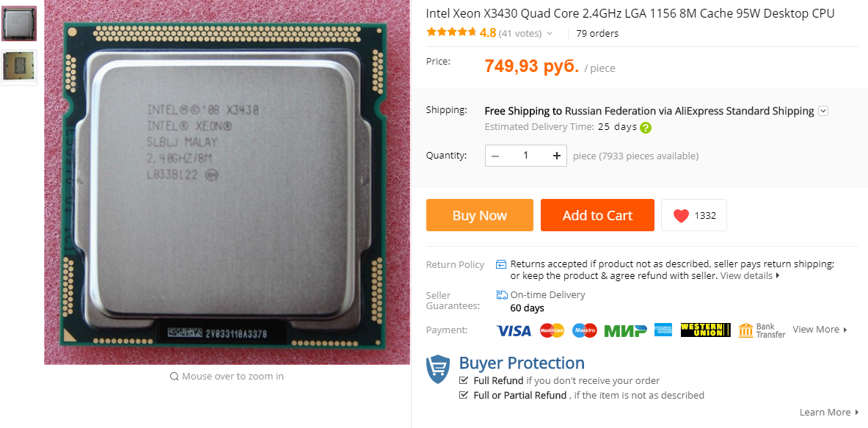Click the MIR payment logo
The image size is (868, 428).
(x=626, y=330)
